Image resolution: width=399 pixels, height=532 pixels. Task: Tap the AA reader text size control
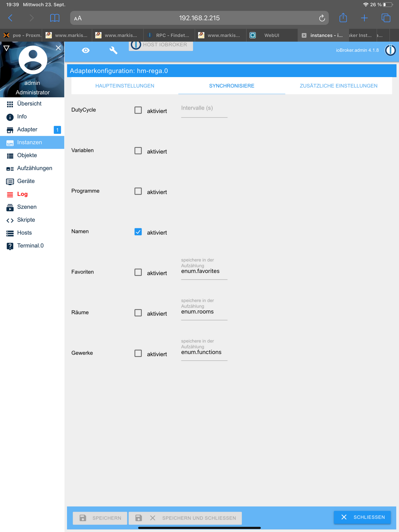tap(78, 18)
